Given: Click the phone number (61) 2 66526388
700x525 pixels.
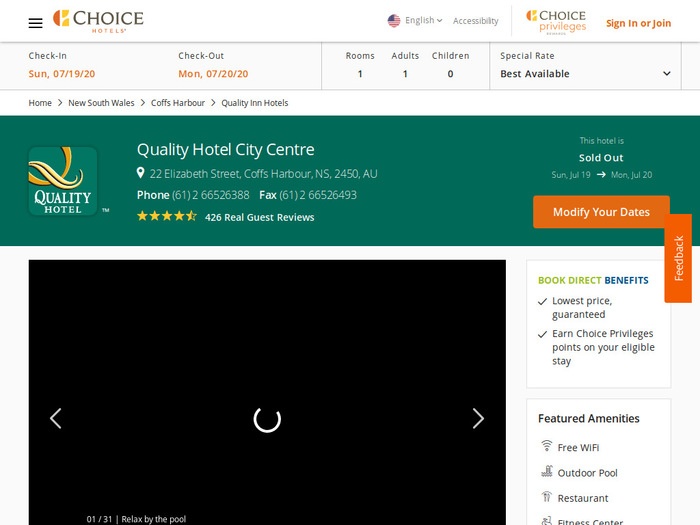Looking at the screenshot, I should coord(211,195).
